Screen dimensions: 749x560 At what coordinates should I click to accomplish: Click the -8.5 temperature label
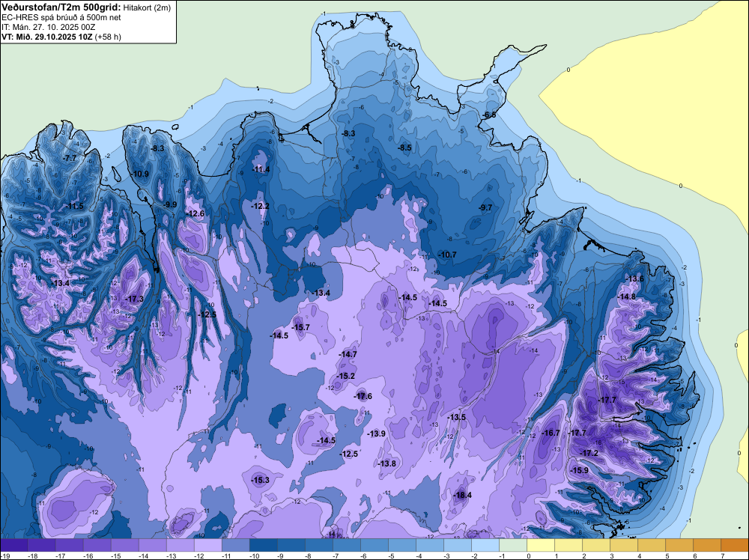coord(404,147)
